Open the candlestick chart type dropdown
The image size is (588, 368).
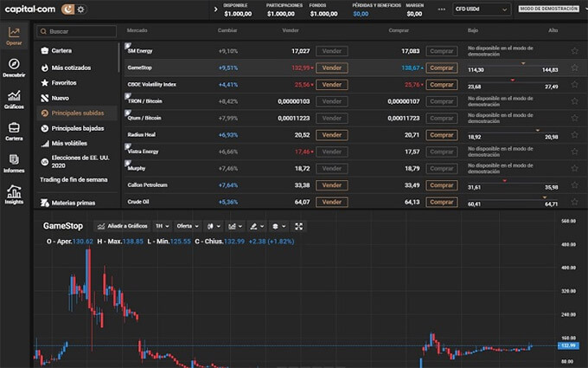coord(214,226)
